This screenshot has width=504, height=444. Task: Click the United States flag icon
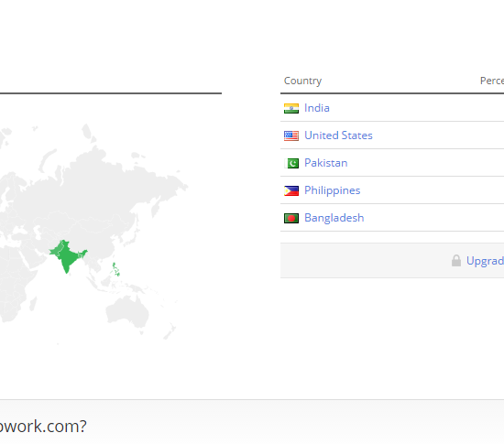[291, 135]
